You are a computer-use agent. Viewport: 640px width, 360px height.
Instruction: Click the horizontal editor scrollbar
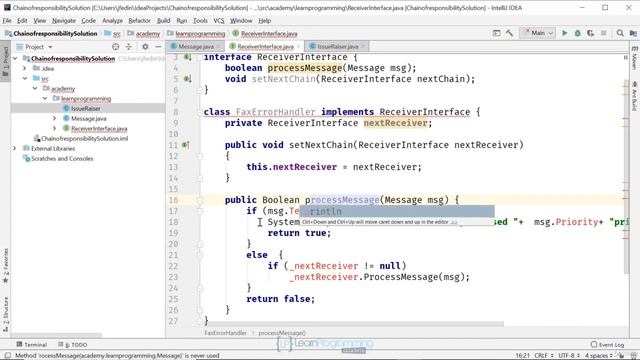[x=355, y=324]
